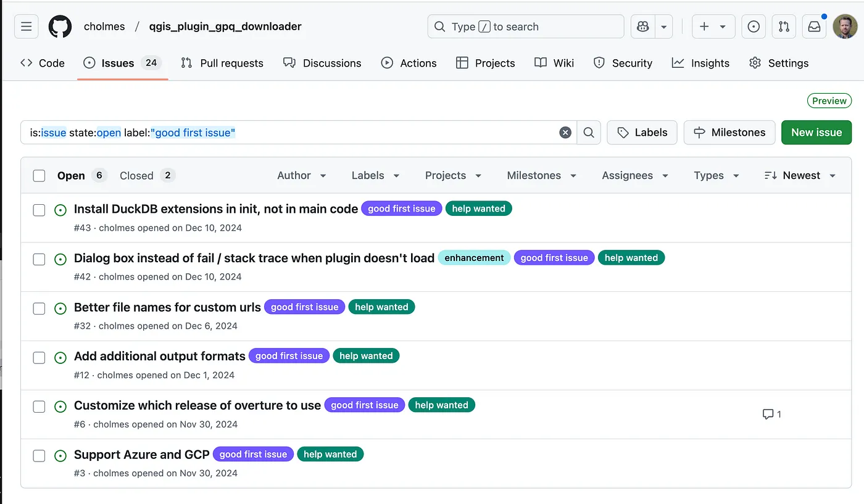Open the Better file names for custom urls issue
The height and width of the screenshot is (504, 864).
tap(167, 307)
